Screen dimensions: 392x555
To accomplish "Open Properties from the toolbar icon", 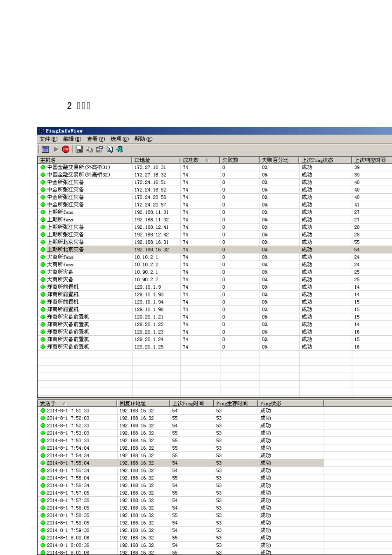I will tap(99, 149).
